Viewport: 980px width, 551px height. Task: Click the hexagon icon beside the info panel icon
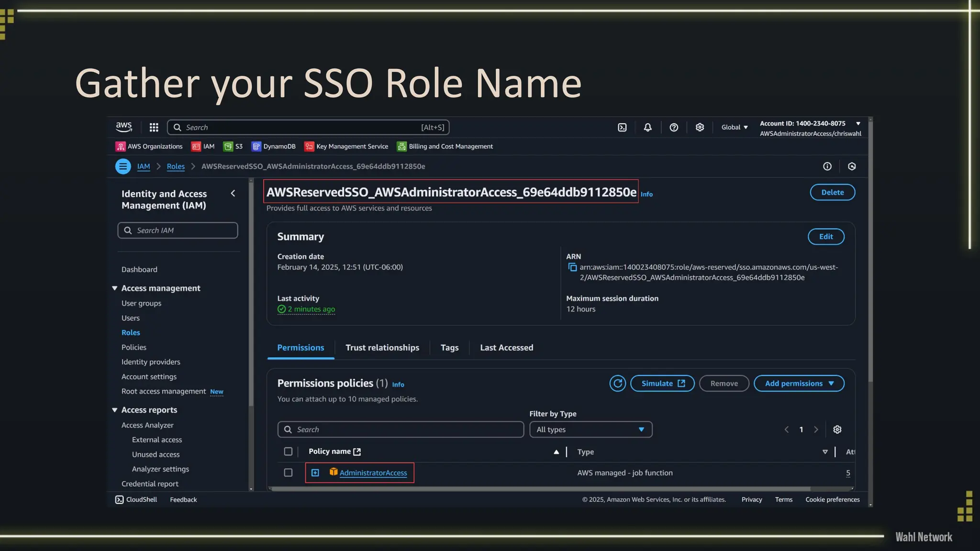click(852, 166)
